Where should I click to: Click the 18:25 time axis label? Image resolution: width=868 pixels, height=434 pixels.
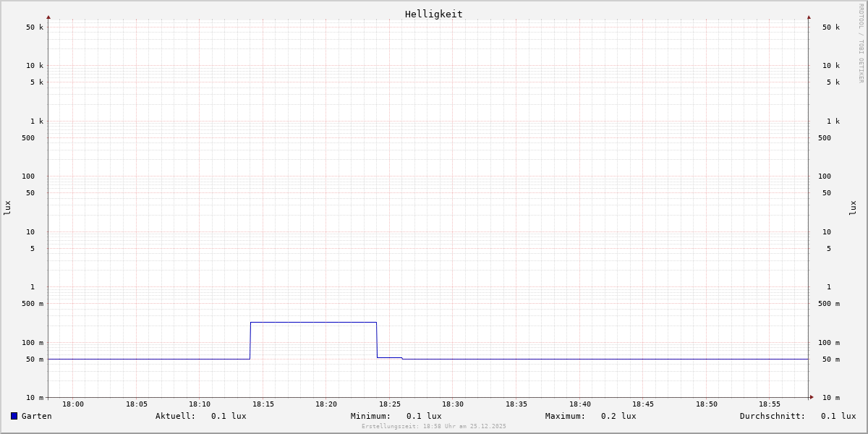390,404
